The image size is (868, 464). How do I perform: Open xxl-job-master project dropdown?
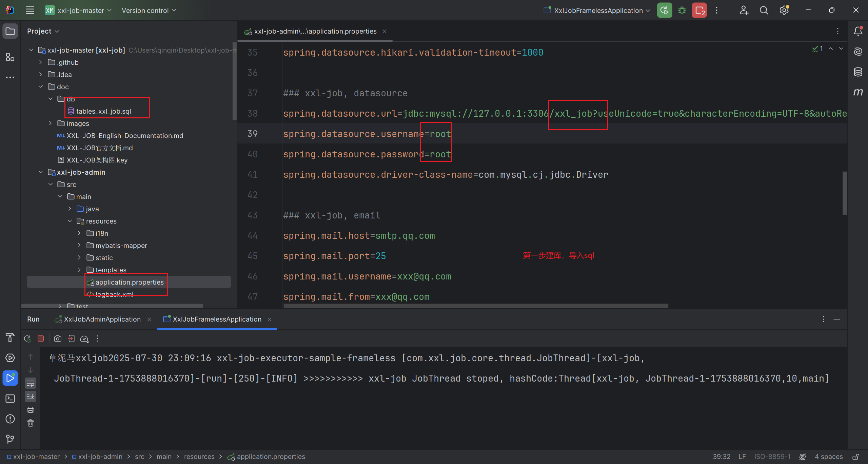tap(79, 11)
